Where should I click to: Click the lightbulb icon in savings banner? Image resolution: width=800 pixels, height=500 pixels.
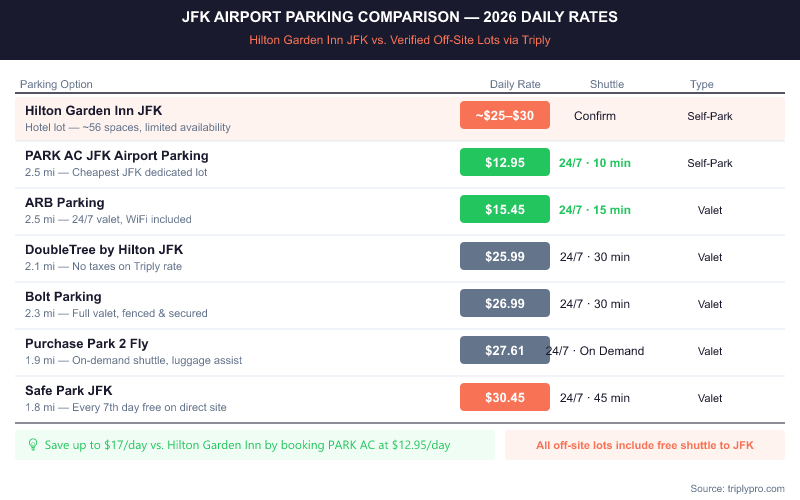[32, 445]
